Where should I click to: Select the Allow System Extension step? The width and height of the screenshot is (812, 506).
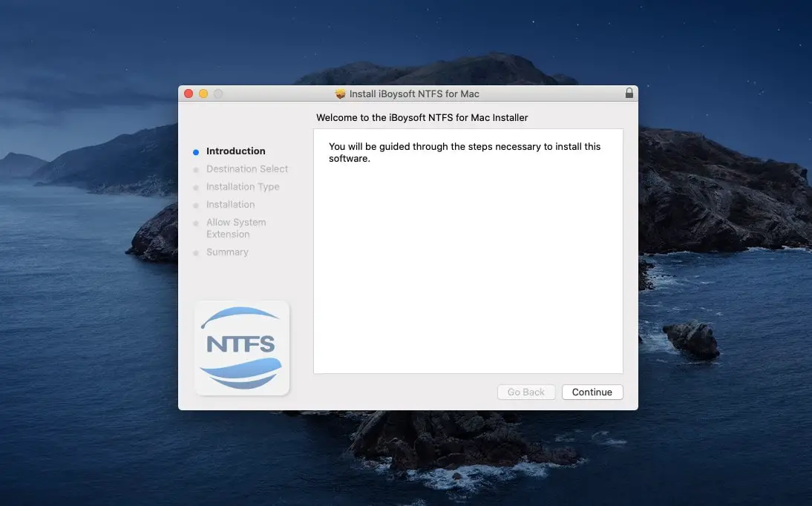pyautogui.click(x=236, y=228)
